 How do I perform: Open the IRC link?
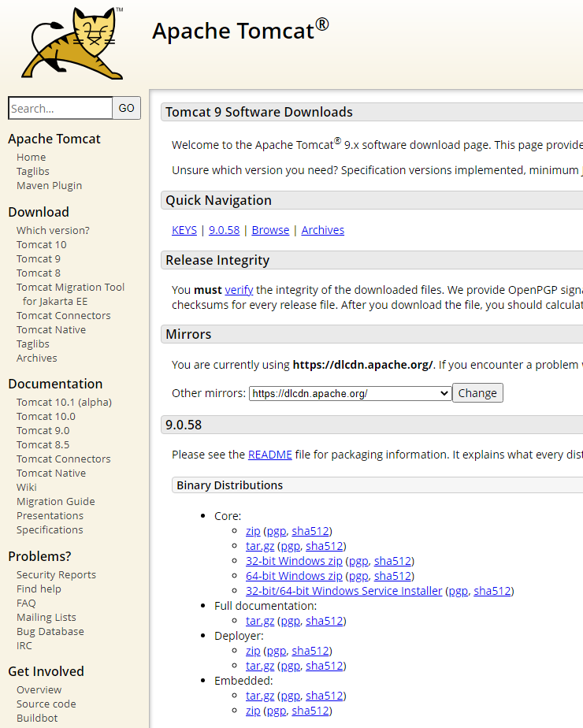pyautogui.click(x=24, y=646)
